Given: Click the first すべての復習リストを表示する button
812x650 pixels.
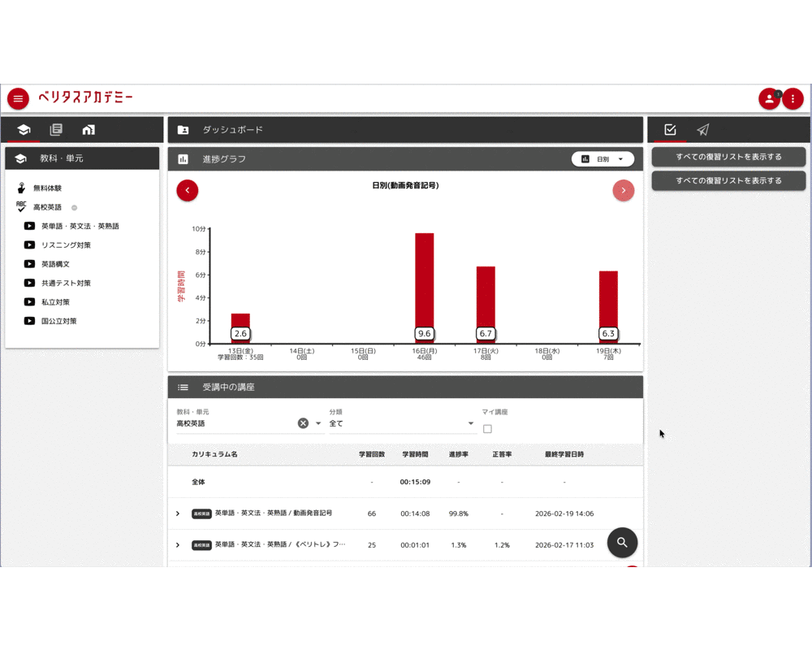Looking at the screenshot, I should (x=728, y=157).
